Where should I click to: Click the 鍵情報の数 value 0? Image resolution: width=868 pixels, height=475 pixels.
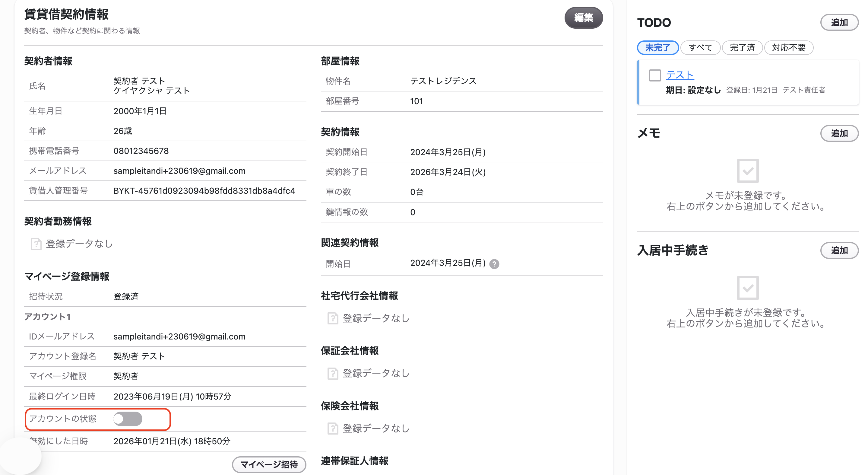click(x=412, y=212)
